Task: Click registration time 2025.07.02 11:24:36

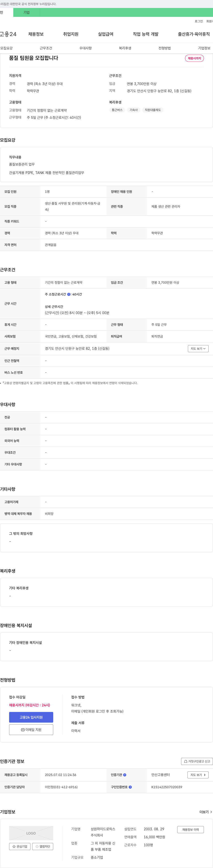Action: (x=60, y=775)
